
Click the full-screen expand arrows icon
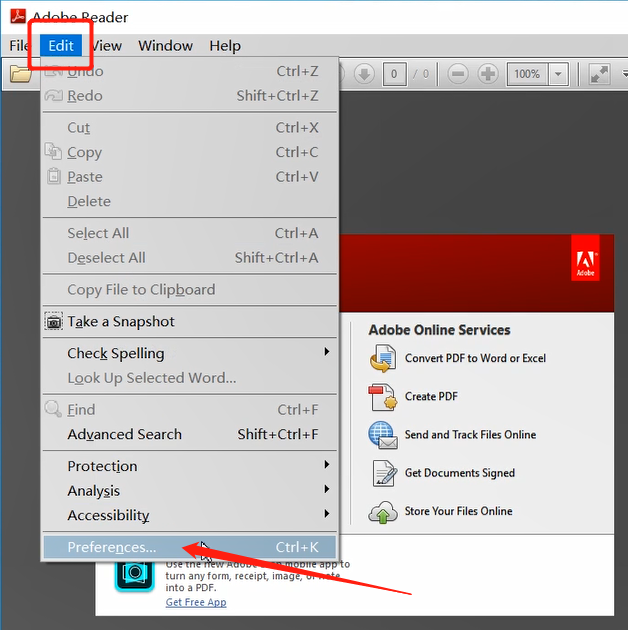pyautogui.click(x=599, y=74)
